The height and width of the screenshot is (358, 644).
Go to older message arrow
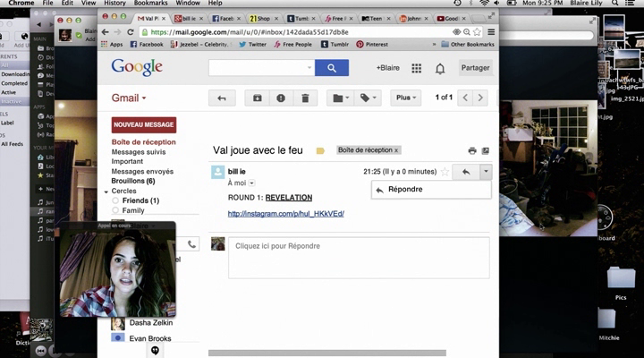coord(480,98)
